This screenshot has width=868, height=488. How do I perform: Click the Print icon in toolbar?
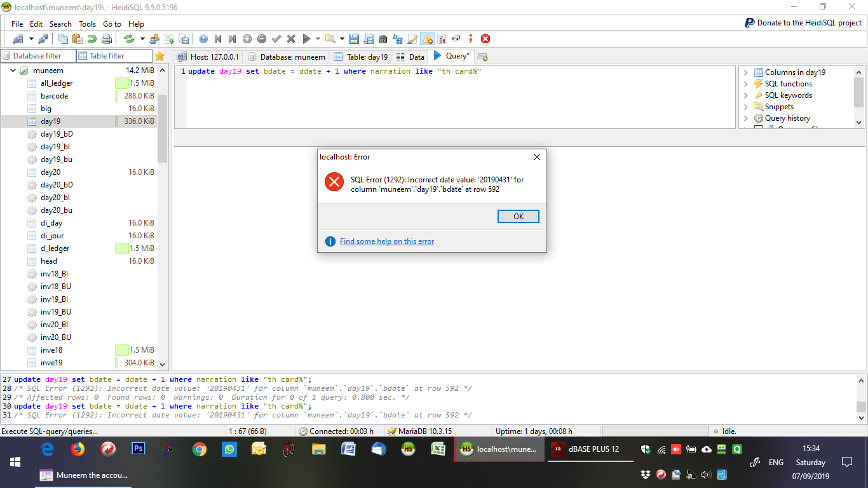[x=107, y=39]
